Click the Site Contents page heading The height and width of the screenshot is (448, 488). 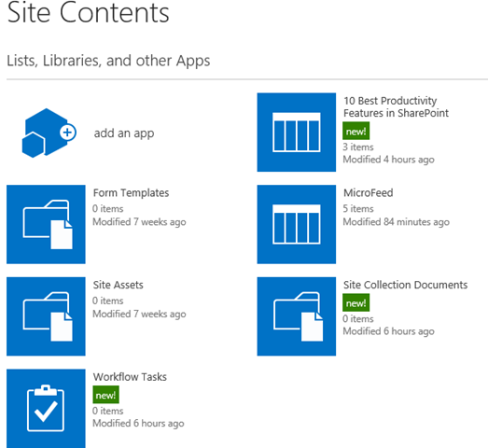(88, 12)
